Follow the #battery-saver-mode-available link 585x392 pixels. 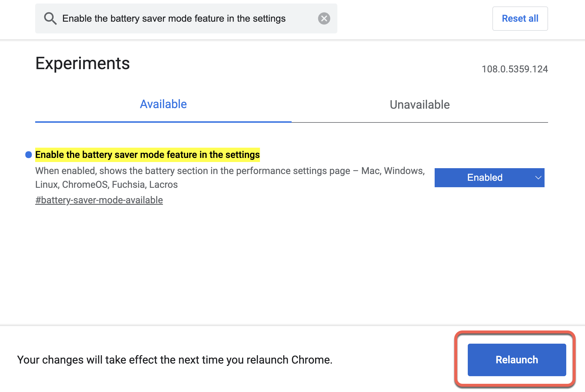pyautogui.click(x=99, y=200)
